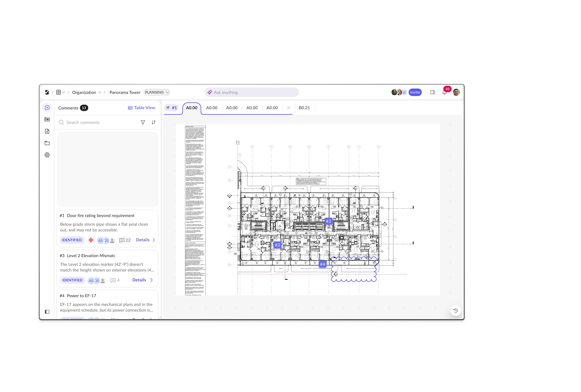Expand the PLANNING status dropdown

tap(157, 92)
